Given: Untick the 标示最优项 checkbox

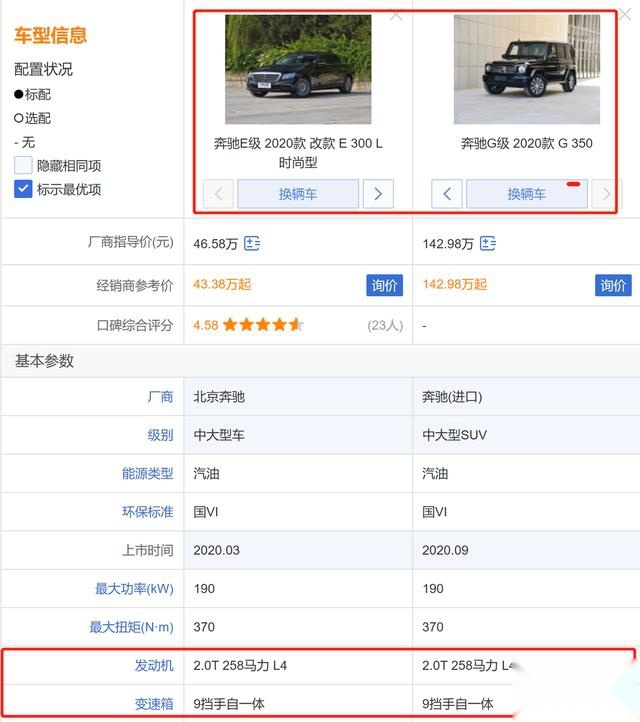Looking at the screenshot, I should coord(23,189).
